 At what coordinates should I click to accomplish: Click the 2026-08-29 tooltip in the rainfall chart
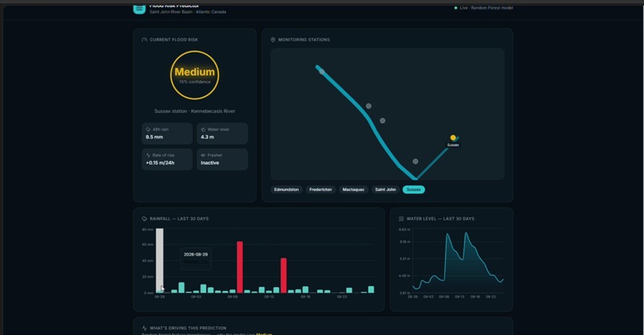196,258
